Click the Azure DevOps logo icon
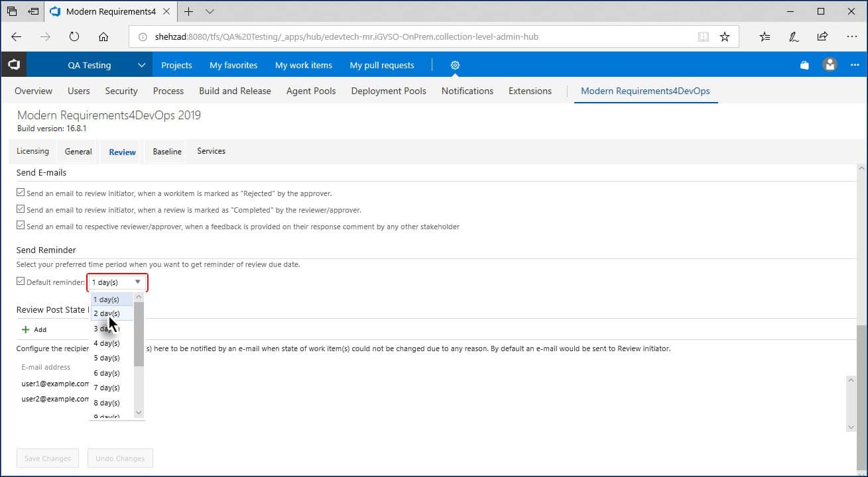 pos(14,65)
